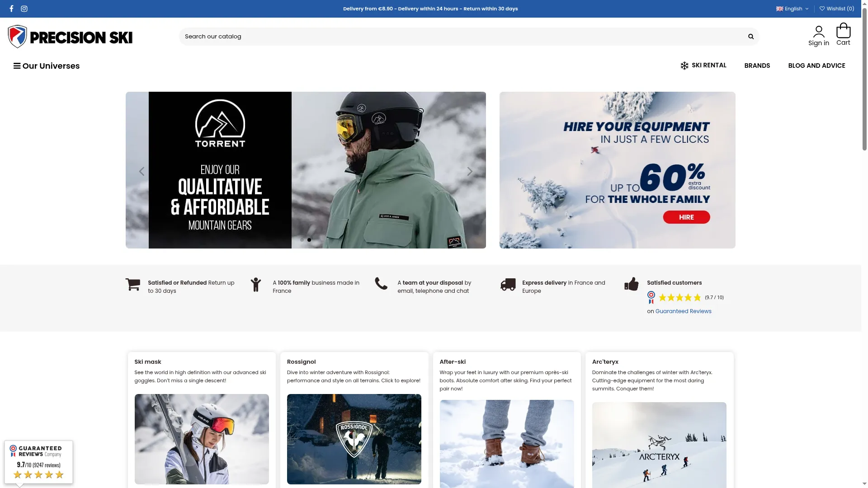868x488 pixels.
Task: Click the Sign in user icon
Action: (x=819, y=32)
